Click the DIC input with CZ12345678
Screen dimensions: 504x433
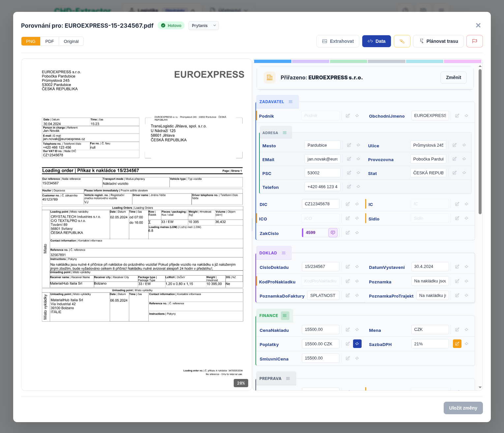coord(320,204)
